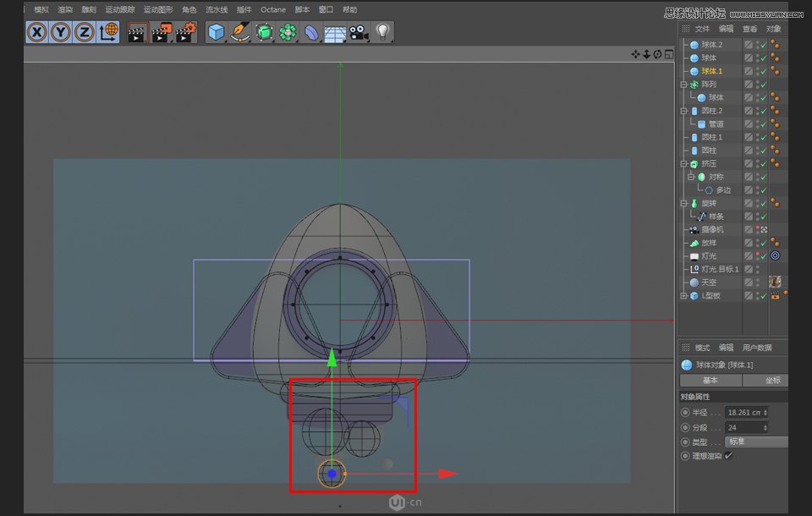
Task: Click the 基本 button in attributes panel
Action: [710, 381]
